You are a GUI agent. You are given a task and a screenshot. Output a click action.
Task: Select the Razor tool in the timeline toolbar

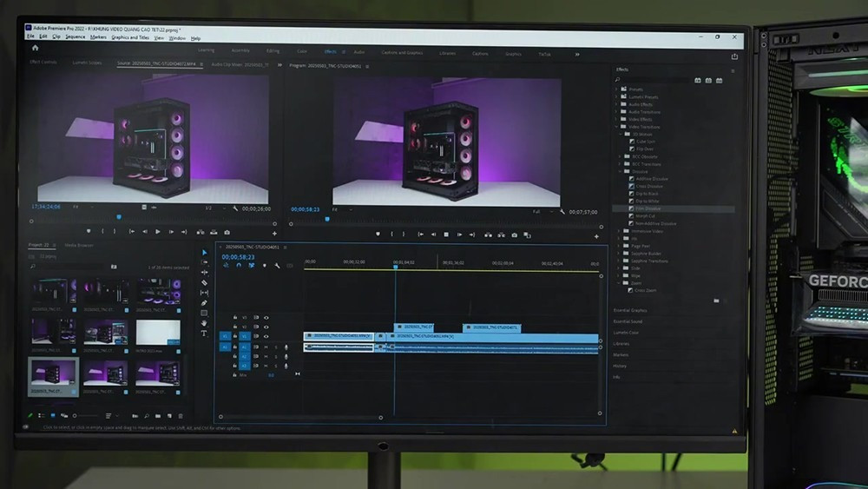205,282
